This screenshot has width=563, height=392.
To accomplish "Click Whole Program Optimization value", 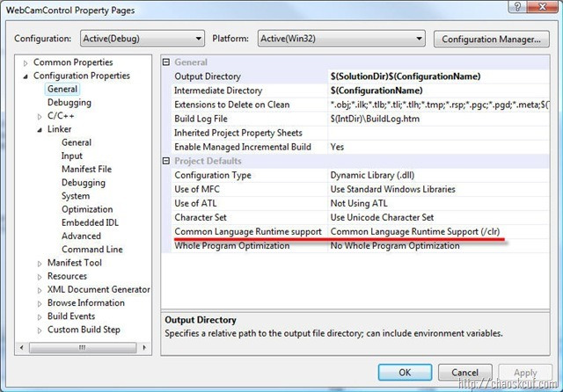I will pos(438,246).
